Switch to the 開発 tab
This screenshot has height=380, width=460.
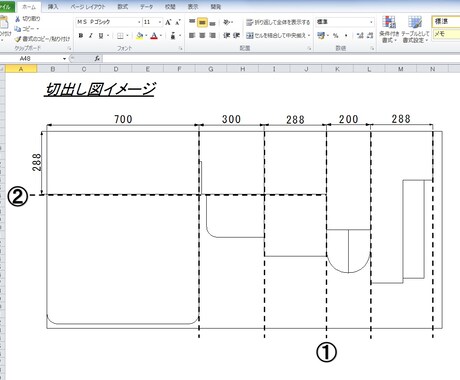[x=216, y=7]
